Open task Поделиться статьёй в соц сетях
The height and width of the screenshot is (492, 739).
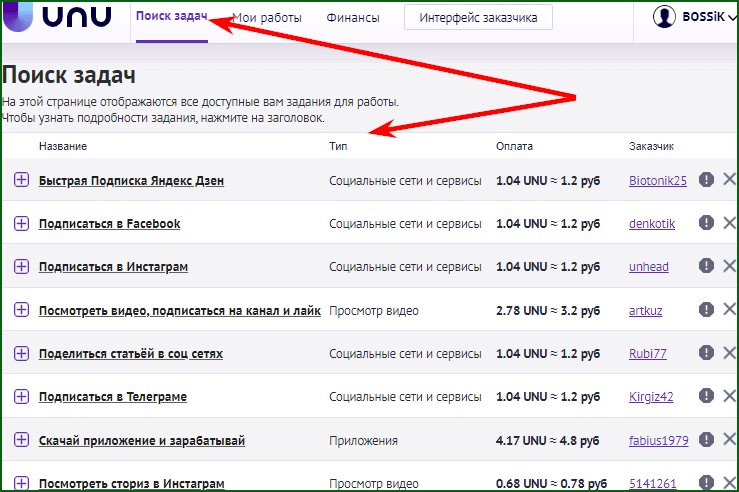point(131,353)
